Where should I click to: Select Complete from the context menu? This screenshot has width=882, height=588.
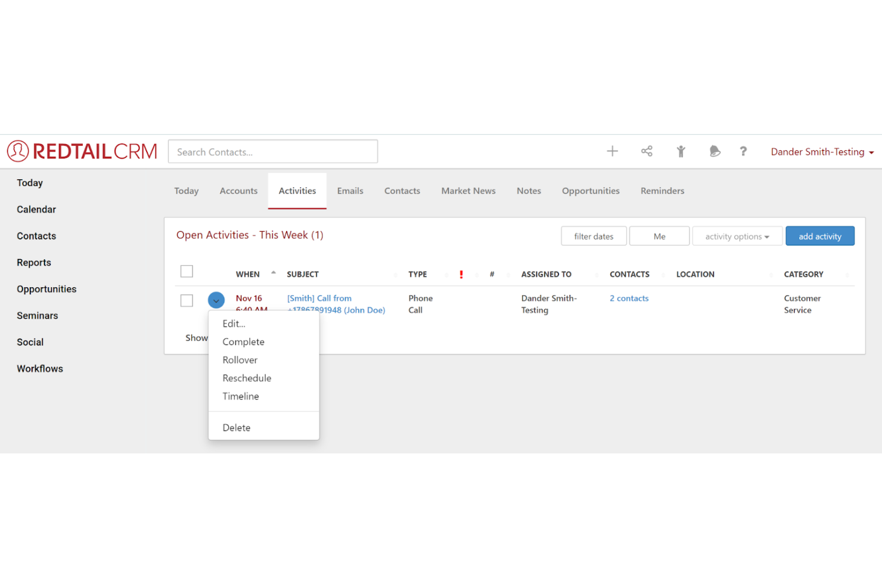(x=243, y=341)
